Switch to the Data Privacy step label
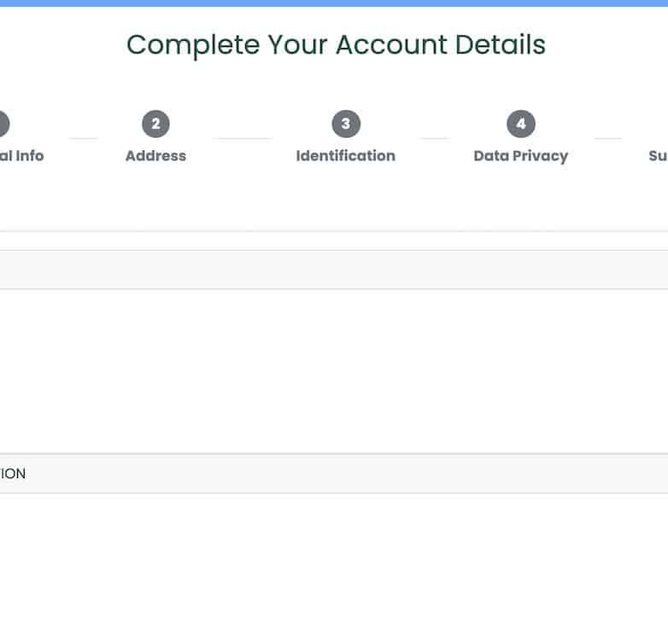Screen dimensions: 668x644 click(520, 155)
